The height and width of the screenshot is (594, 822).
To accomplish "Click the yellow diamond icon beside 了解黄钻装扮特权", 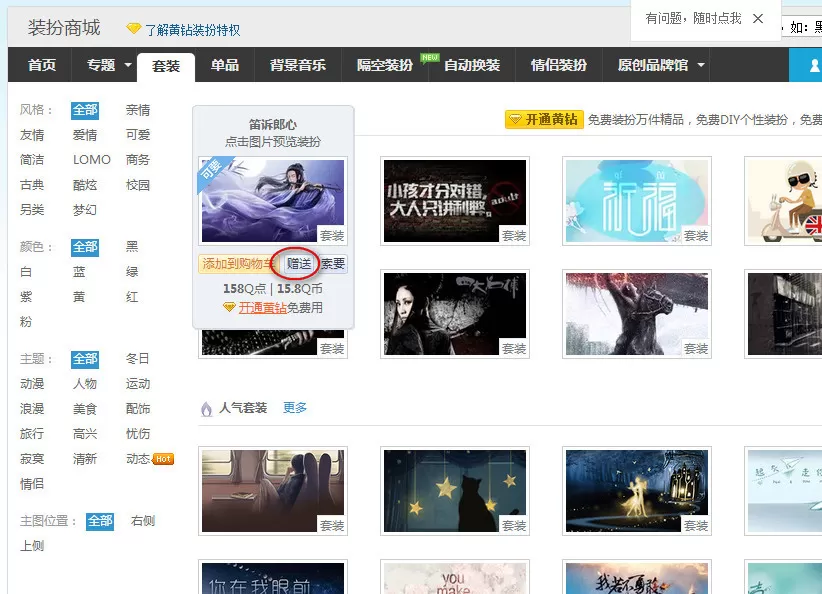I will (134, 28).
